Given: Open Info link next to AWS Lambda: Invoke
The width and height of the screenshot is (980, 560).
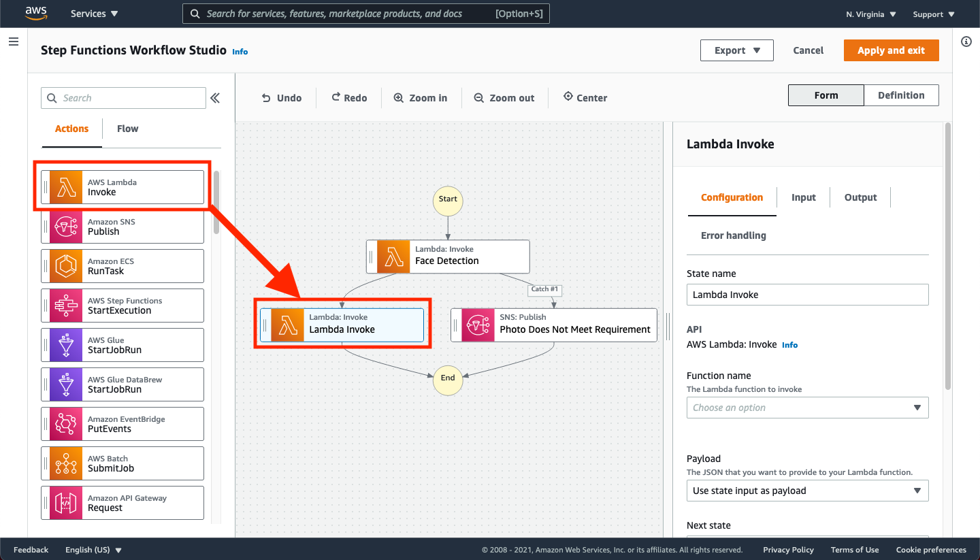Looking at the screenshot, I should [790, 345].
